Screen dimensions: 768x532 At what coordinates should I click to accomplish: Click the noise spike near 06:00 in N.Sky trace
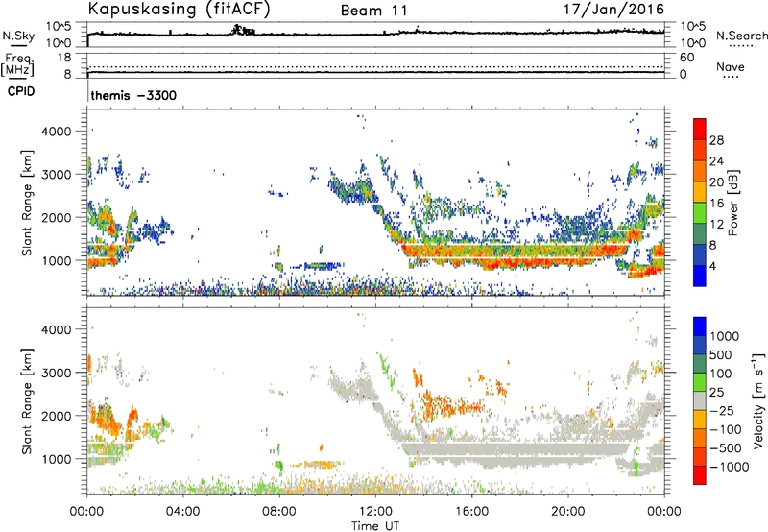point(244,31)
